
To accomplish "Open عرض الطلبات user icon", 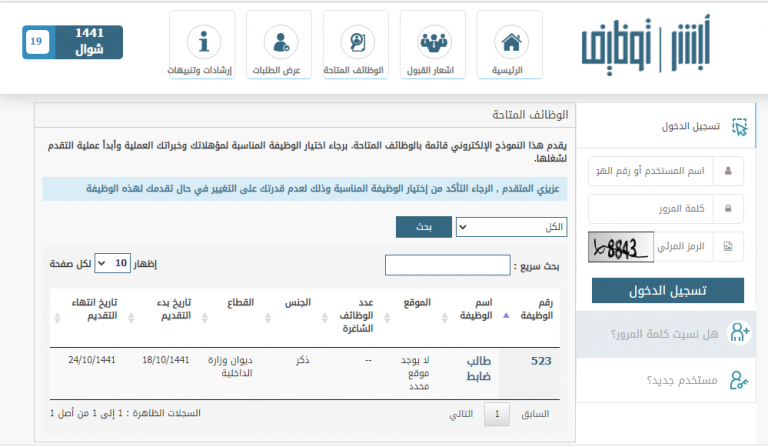I will [x=279, y=43].
